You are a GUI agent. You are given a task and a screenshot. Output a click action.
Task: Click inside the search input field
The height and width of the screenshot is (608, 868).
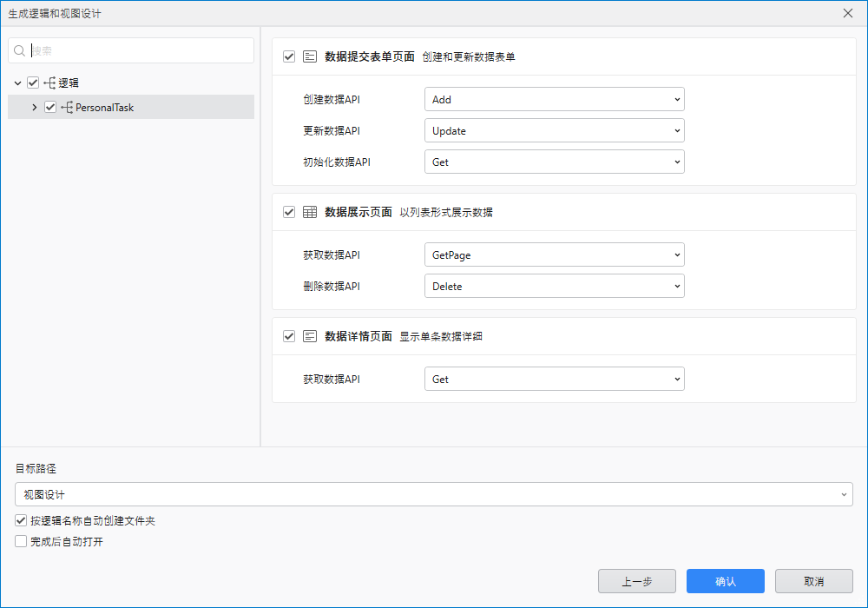[x=130, y=50]
